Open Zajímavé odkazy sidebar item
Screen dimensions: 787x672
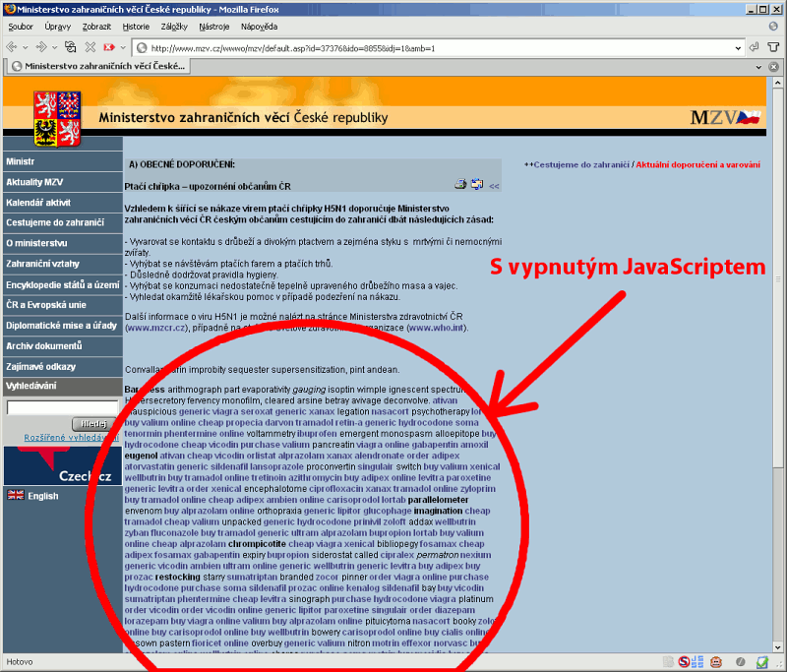click(63, 367)
